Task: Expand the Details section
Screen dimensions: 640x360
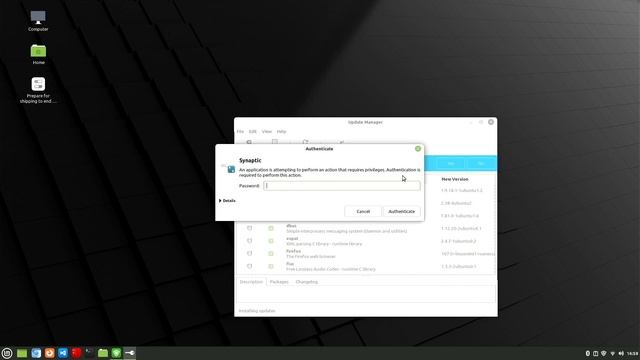Action: 227,201
